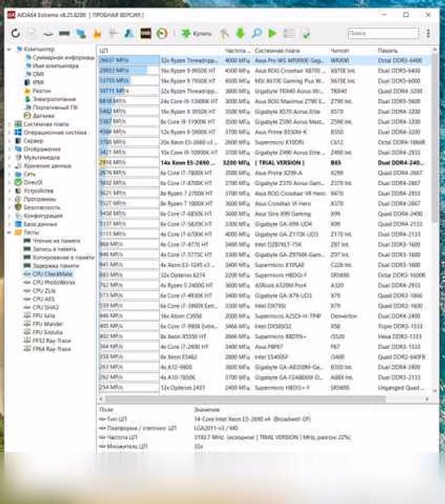Open the three-dot menu at toolbar end
Screen dimensions: 445x504
pos(429,33)
